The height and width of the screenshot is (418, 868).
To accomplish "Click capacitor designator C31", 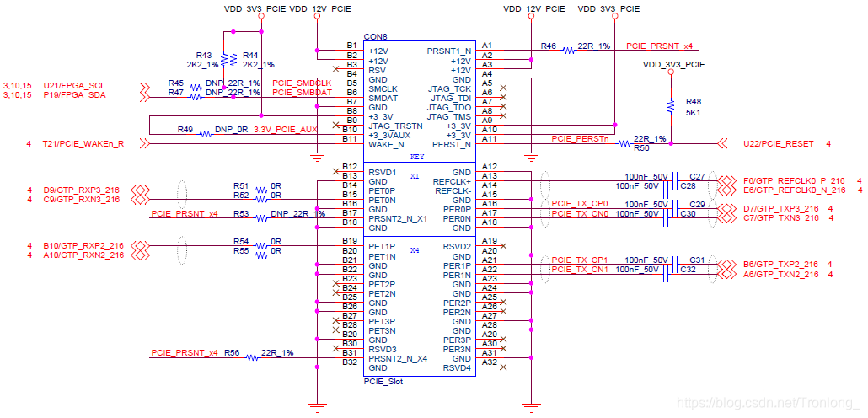I will (697, 260).
